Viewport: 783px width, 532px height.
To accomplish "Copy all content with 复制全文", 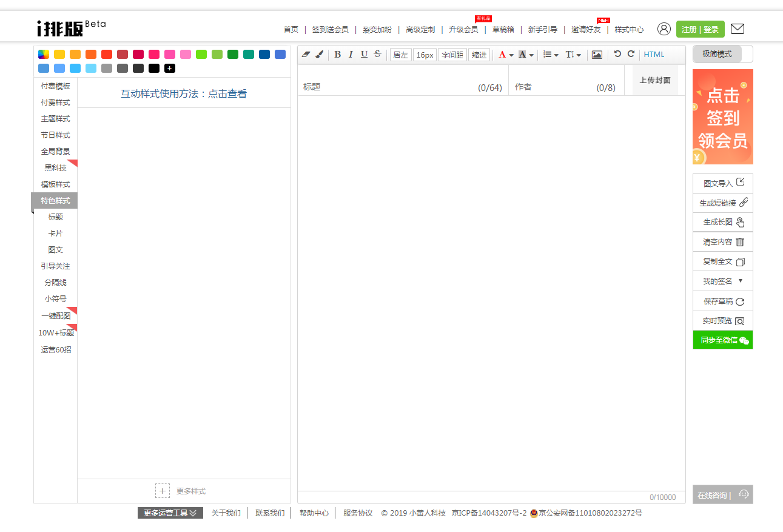I will tap(723, 261).
